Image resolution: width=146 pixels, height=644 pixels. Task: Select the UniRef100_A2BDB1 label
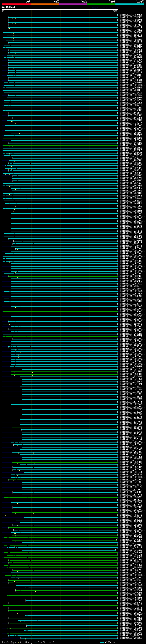pos(131,223)
